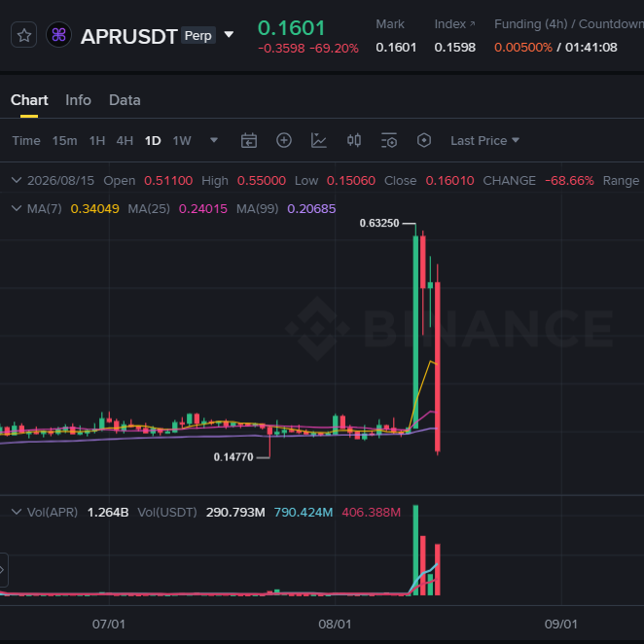Click the Perp contract badge
Image resolution: width=644 pixels, height=644 pixels.
[x=197, y=36]
